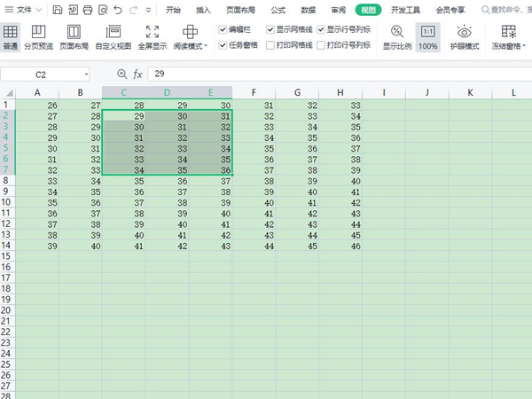
Task: Set zoom to 100% button
Action: [428, 35]
